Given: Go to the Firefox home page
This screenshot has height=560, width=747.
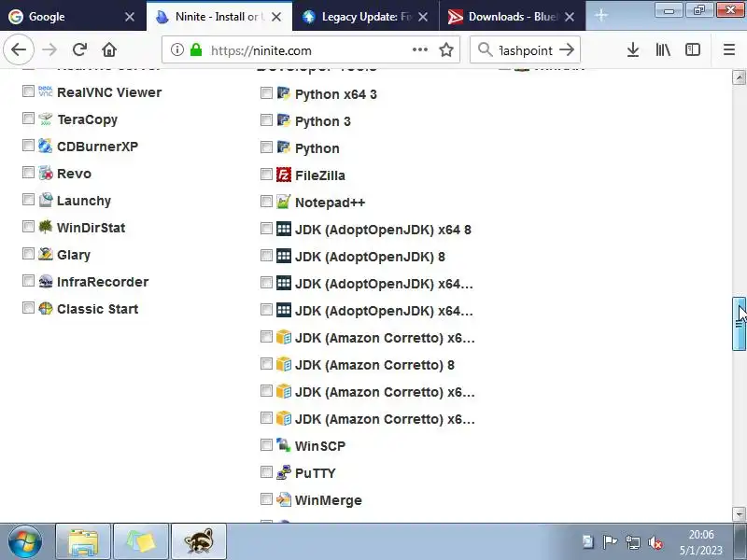Looking at the screenshot, I should click(x=109, y=49).
